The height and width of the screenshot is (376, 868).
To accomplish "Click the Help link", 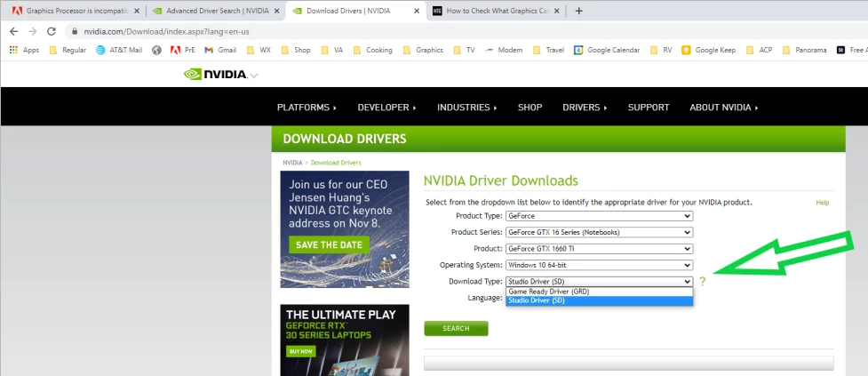I will [822, 203].
